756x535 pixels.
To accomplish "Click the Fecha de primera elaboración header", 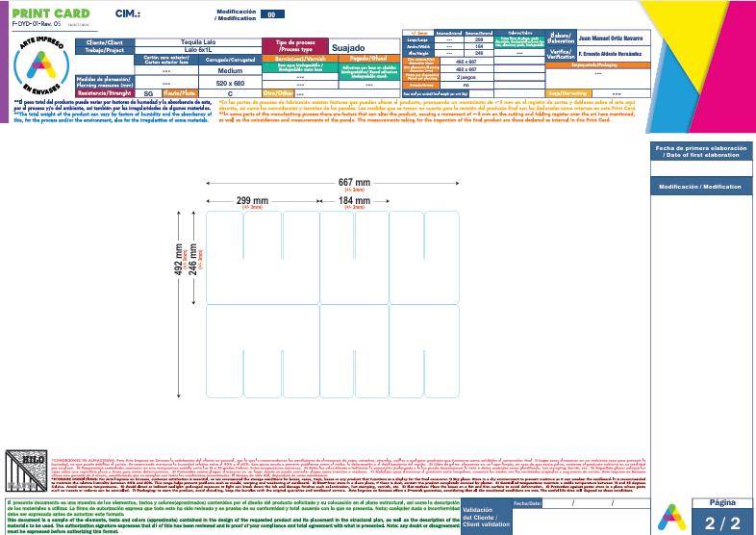I will [x=701, y=151].
